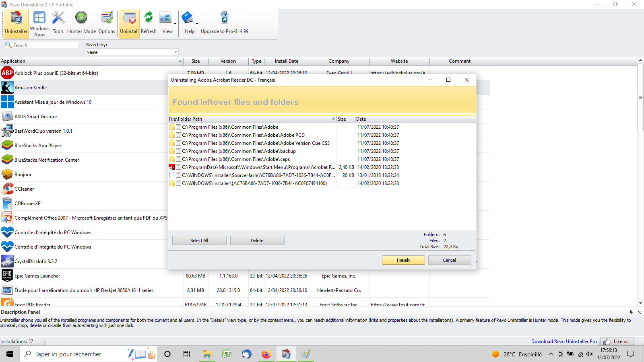644x362 pixels.
Task: Sort programs by Version column
Action: tap(228, 61)
